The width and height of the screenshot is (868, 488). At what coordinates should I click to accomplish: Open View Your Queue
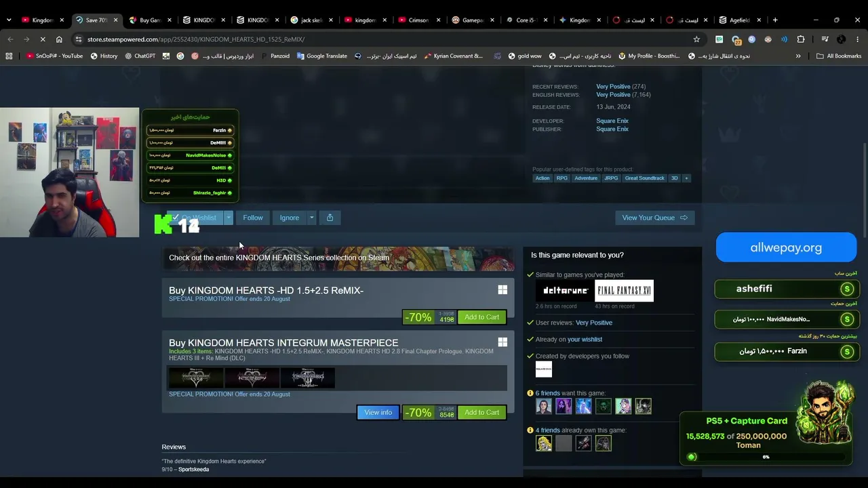click(x=655, y=218)
